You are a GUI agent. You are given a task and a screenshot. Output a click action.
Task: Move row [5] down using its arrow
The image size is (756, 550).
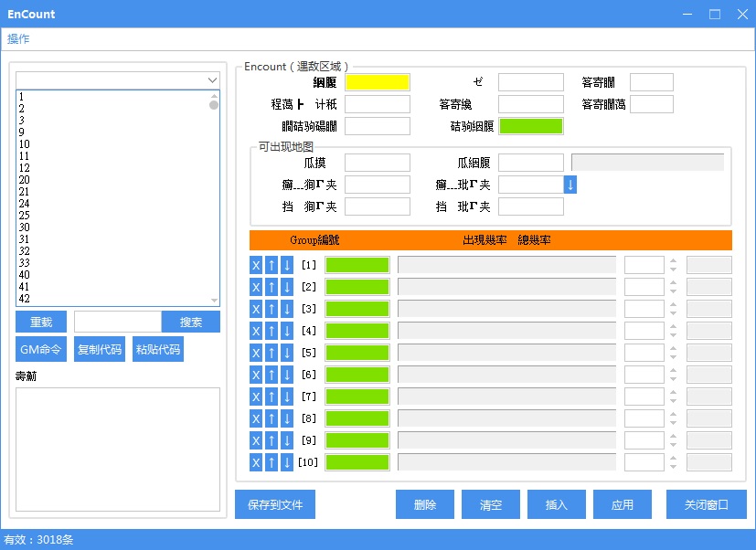[287, 353]
